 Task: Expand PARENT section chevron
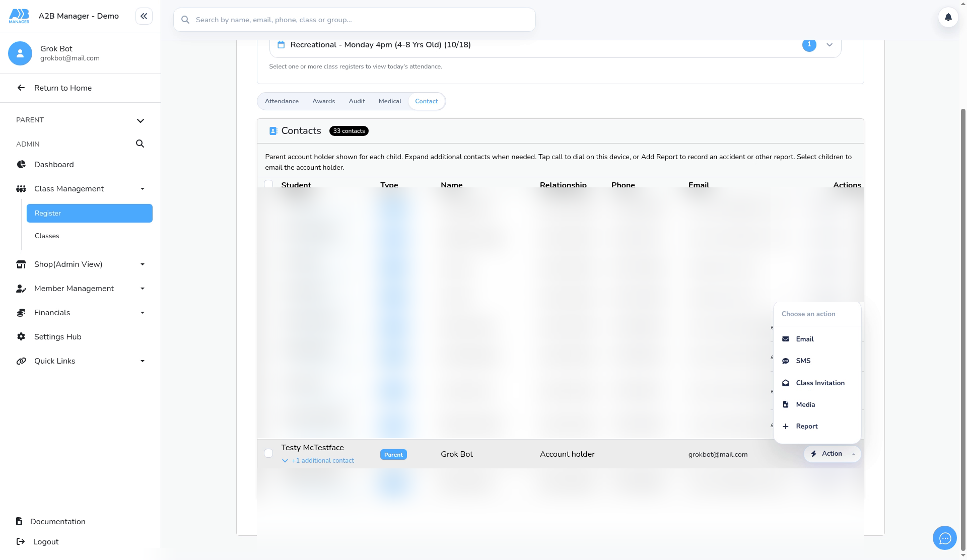coord(141,120)
